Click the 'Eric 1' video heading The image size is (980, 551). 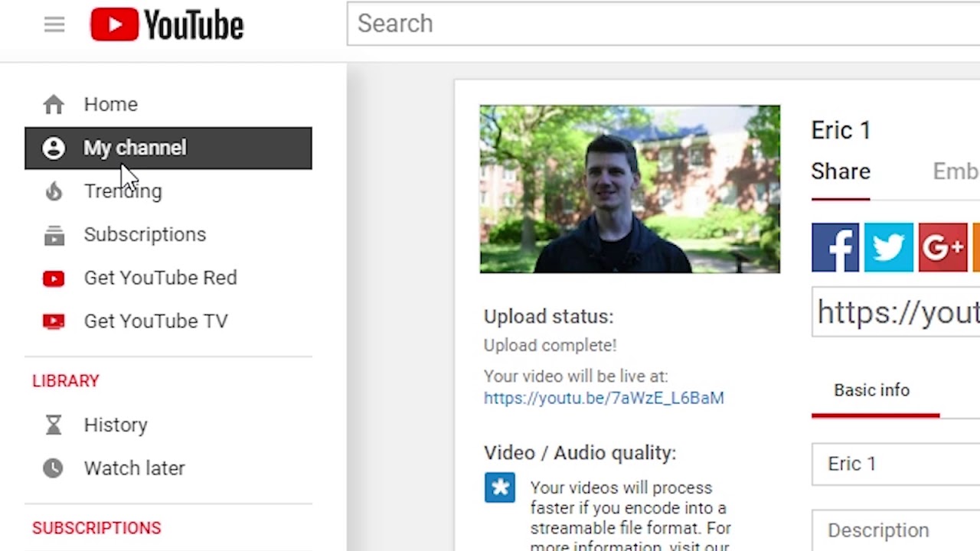pyautogui.click(x=841, y=131)
